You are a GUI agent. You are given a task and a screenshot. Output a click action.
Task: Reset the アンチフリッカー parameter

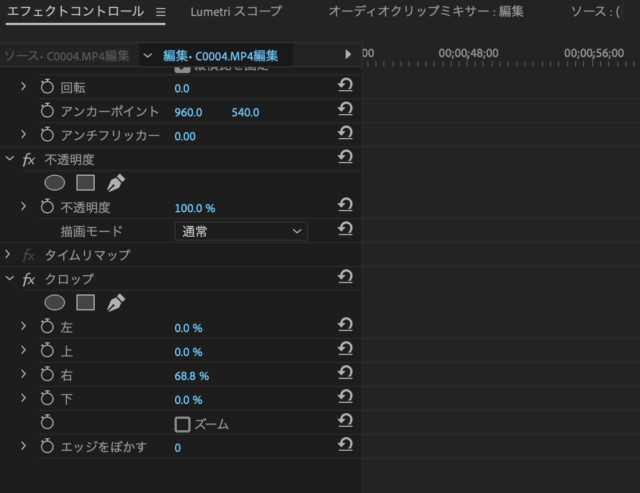tap(345, 133)
